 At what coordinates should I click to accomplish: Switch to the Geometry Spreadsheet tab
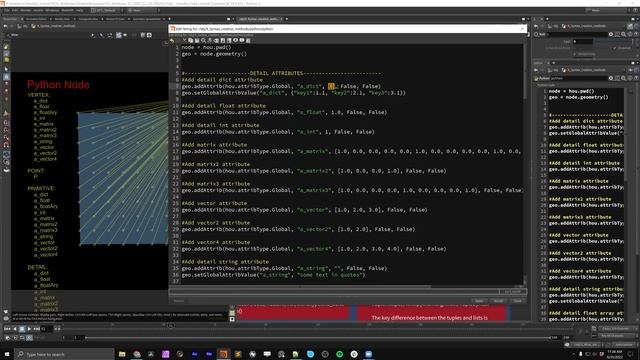pyautogui.click(x=147, y=19)
